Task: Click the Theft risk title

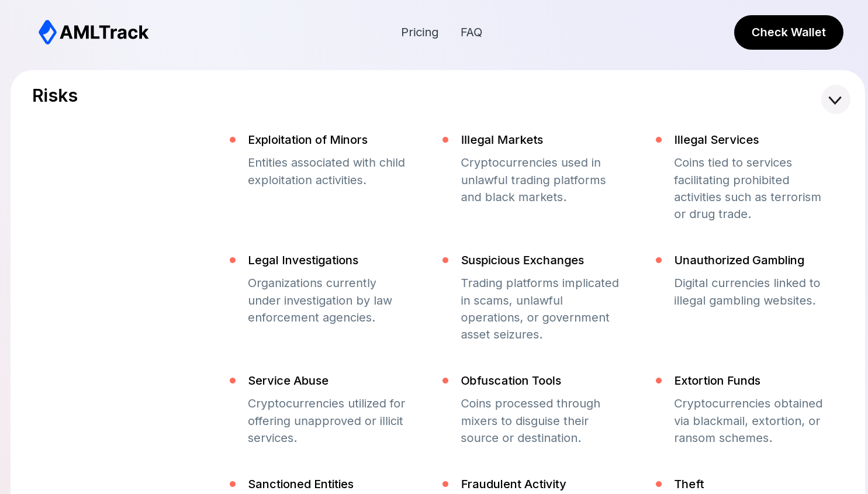Action: click(x=689, y=484)
